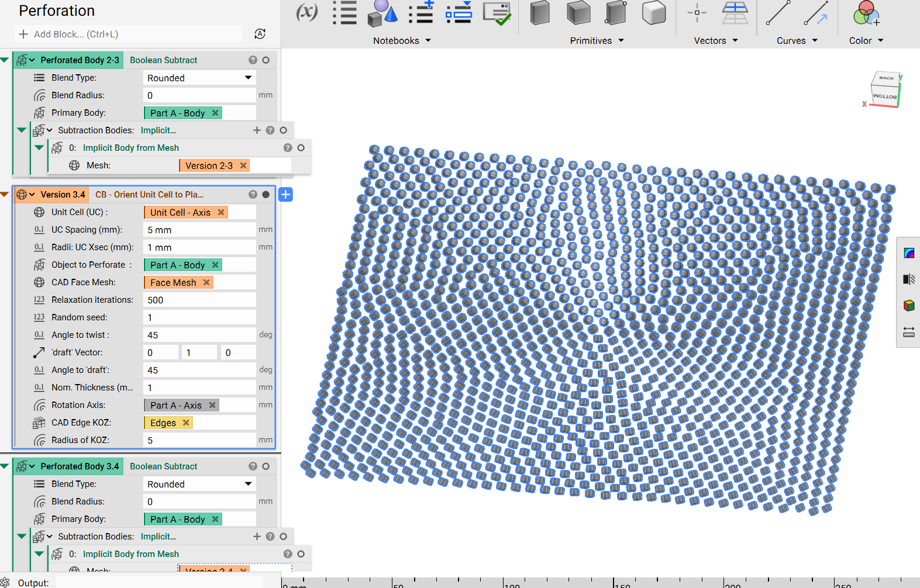This screenshot has width=920, height=588.
Task: Click the shapes notebook icon
Action: coord(383,13)
